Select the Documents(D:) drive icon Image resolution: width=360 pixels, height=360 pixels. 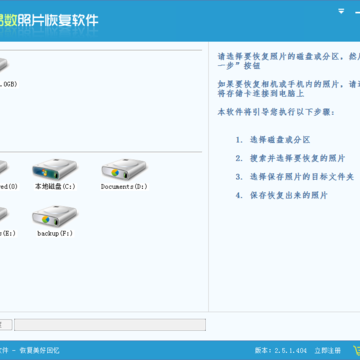click(124, 170)
